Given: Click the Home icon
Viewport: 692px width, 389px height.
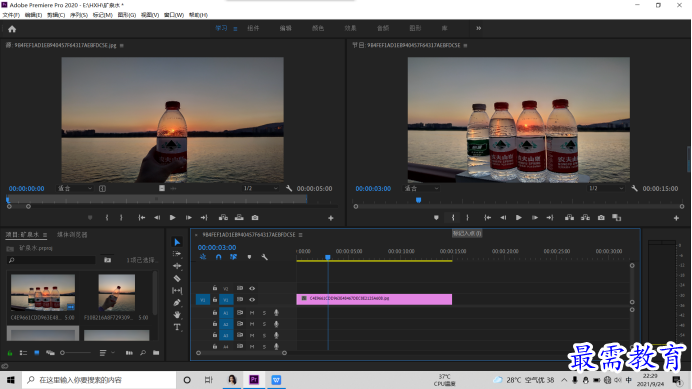Looking at the screenshot, I should coord(12,29).
